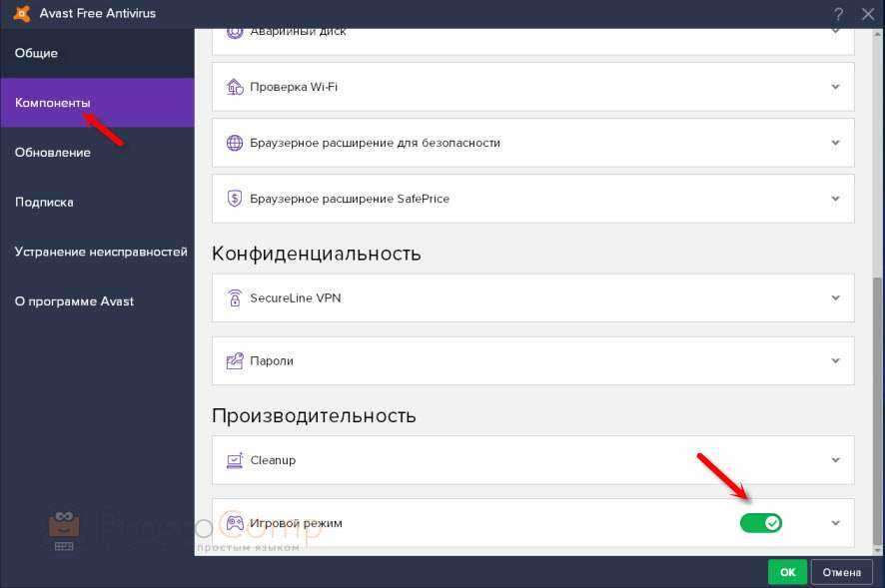Expand the Проверка Wi-Fi component row

[x=835, y=87]
